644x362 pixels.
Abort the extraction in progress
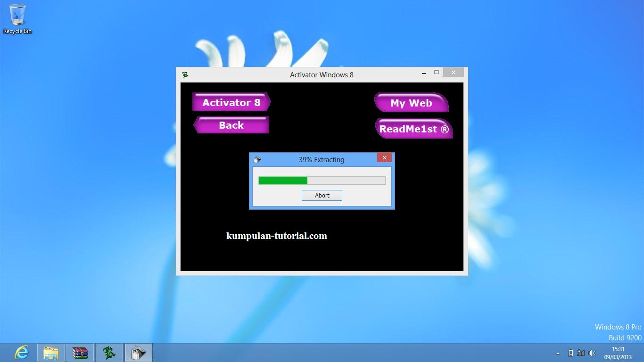322,195
